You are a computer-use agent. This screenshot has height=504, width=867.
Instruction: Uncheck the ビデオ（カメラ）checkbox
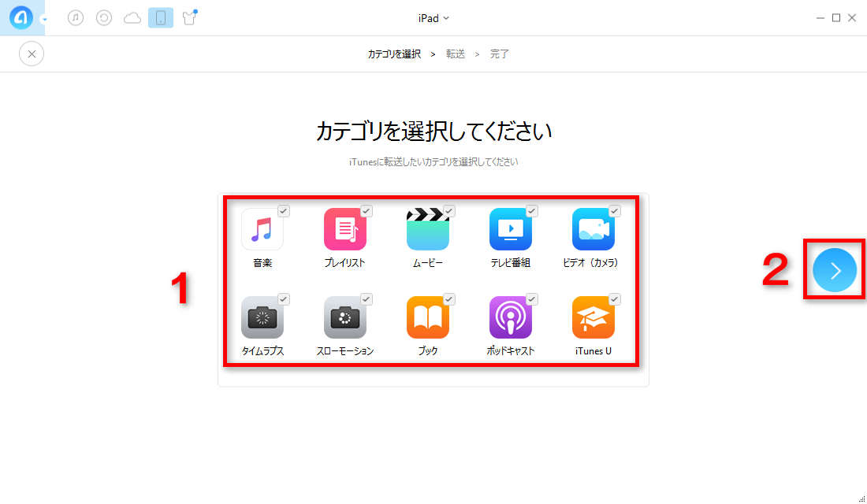614,211
